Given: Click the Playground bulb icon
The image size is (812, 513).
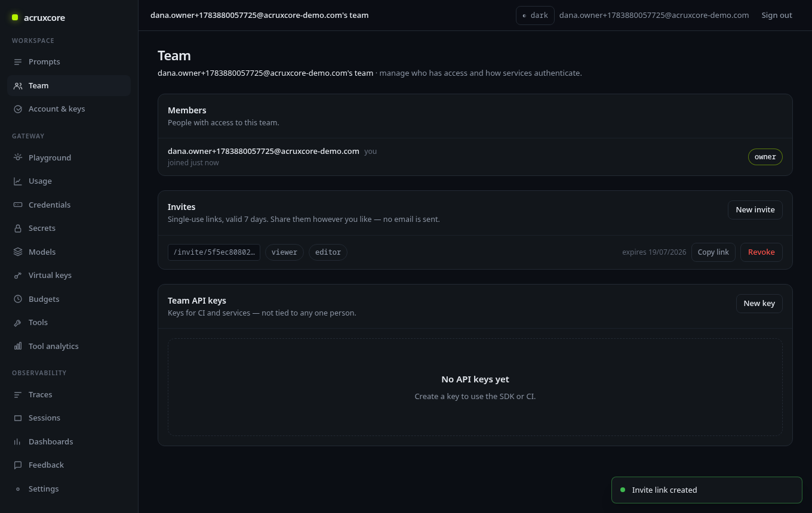Looking at the screenshot, I should (x=18, y=158).
